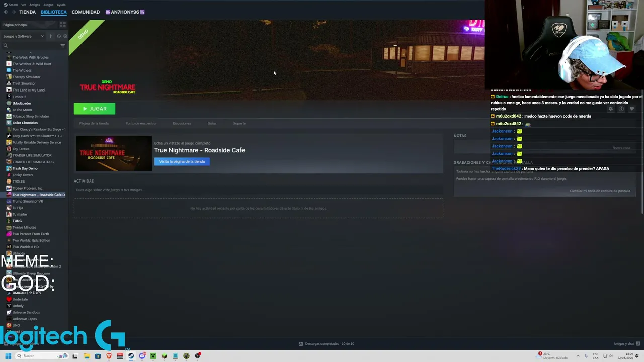Viewport: 644px width, 362px height.
Task: Filter ready-to-play games via play-circle icon
Action: pyautogui.click(x=65, y=36)
